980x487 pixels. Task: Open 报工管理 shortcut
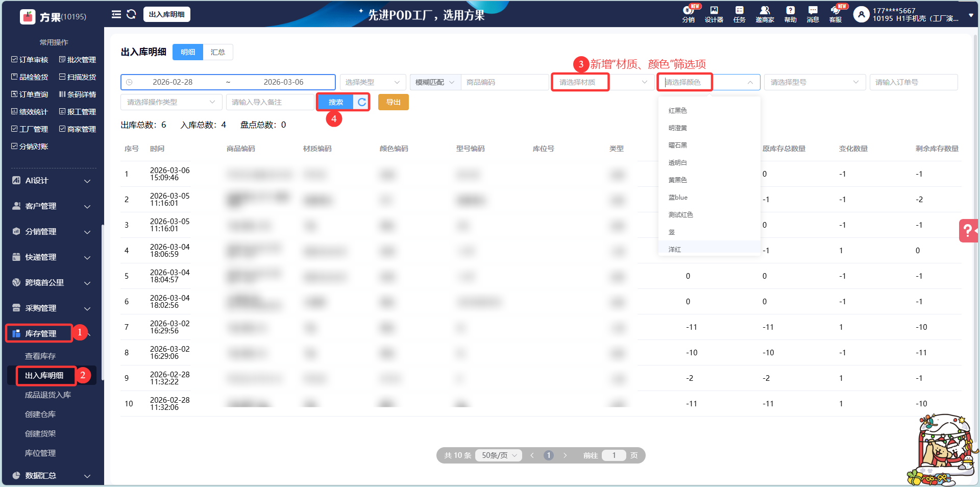(78, 112)
